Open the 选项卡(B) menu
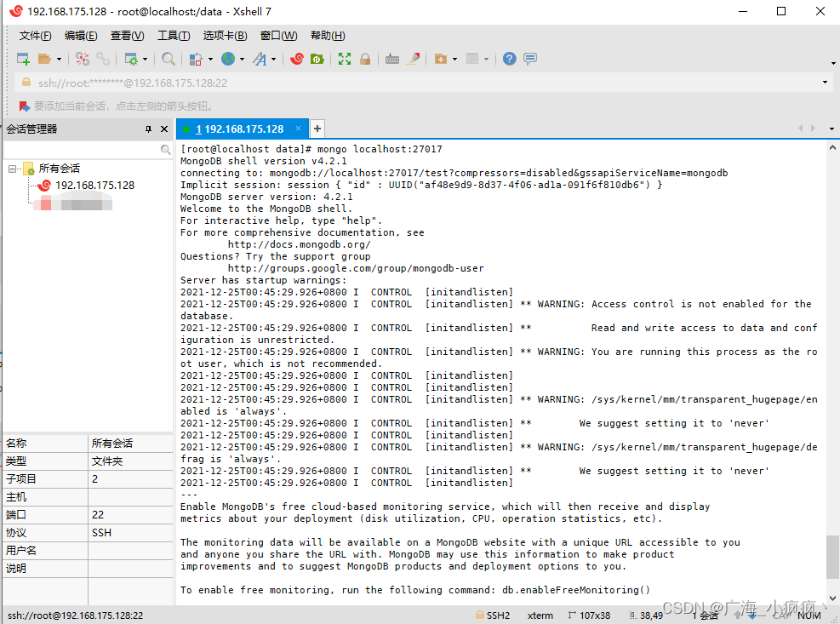 (x=225, y=36)
